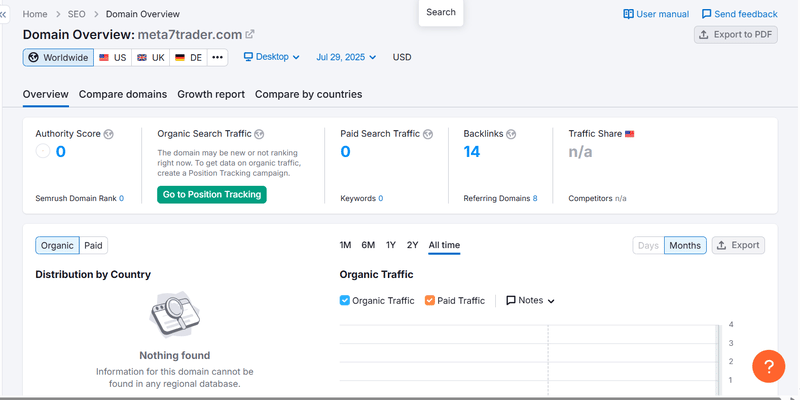Select the DE country database
This screenshot has height=400, width=800.
pyautogui.click(x=188, y=58)
